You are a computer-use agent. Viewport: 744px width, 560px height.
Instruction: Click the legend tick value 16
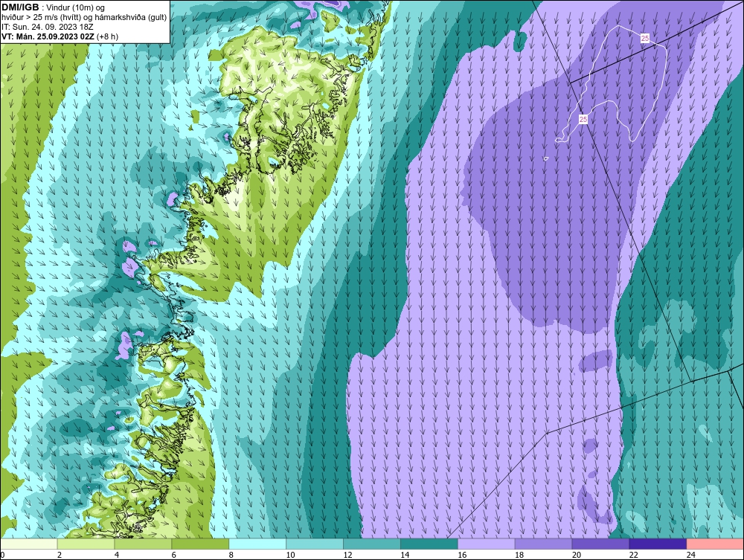pyautogui.click(x=462, y=555)
